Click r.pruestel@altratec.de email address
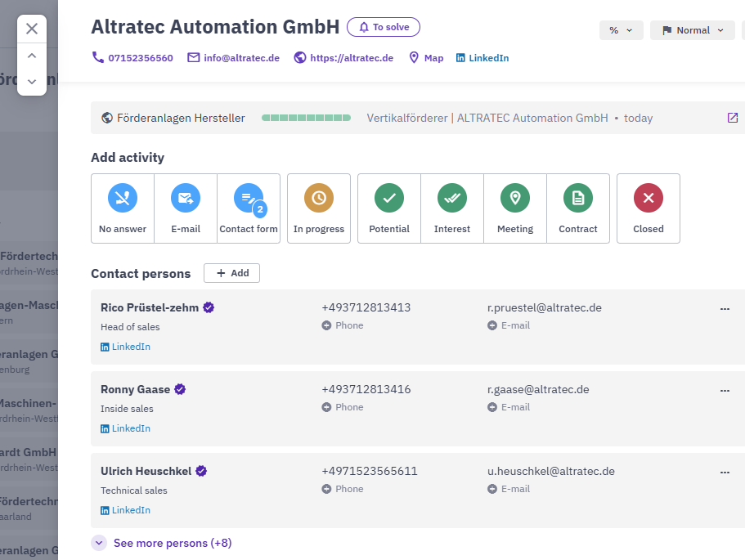The height and width of the screenshot is (560, 745). [545, 307]
